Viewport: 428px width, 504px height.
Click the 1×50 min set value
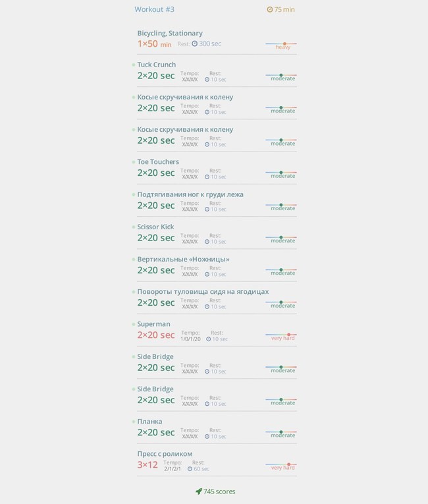(155, 43)
